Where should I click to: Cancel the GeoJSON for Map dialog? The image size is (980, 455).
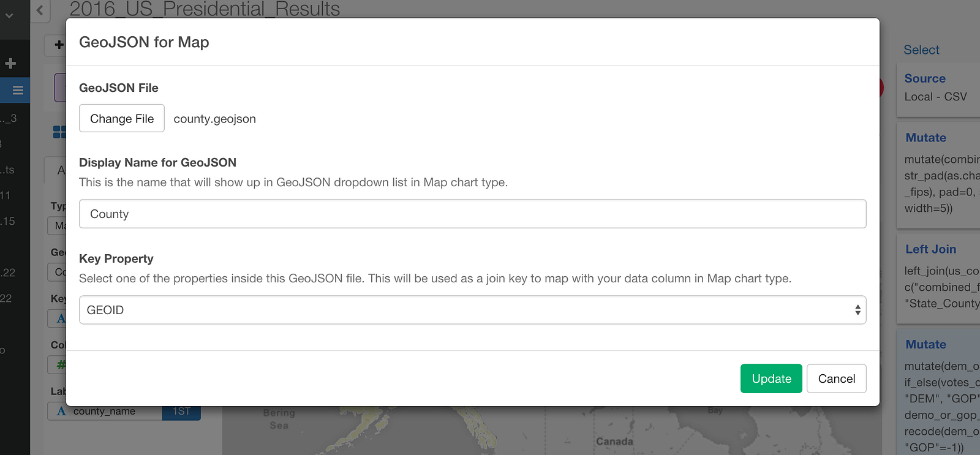tap(836, 378)
